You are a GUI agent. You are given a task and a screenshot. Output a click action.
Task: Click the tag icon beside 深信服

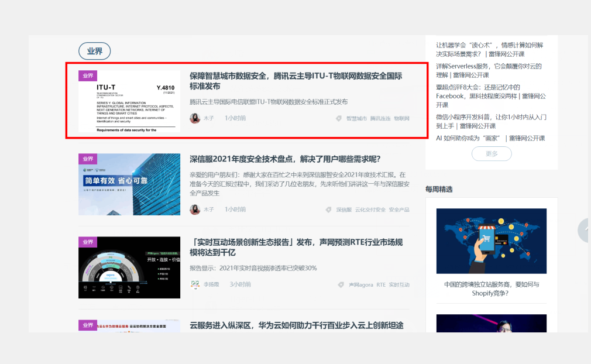329,210
